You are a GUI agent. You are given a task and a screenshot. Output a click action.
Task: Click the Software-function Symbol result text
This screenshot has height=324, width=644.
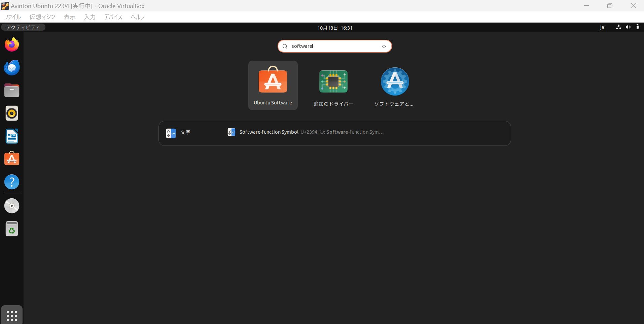click(x=269, y=132)
